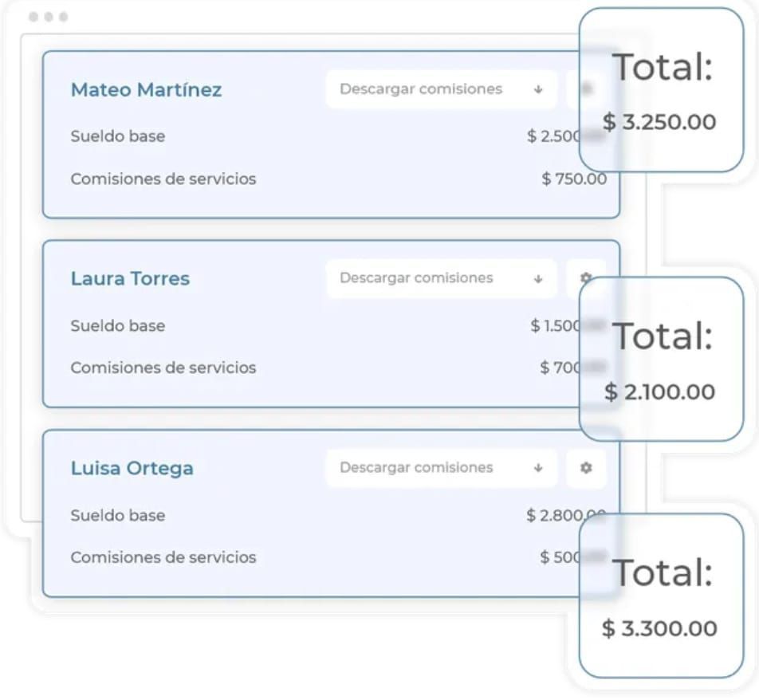Click the window control dots at top-left
This screenshot has width=759, height=700.
(48, 17)
